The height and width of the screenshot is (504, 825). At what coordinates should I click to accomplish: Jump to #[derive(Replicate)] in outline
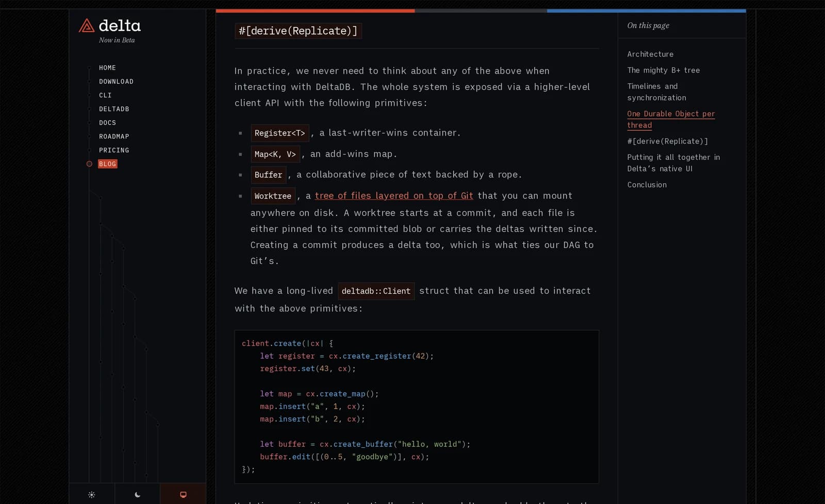click(x=667, y=141)
